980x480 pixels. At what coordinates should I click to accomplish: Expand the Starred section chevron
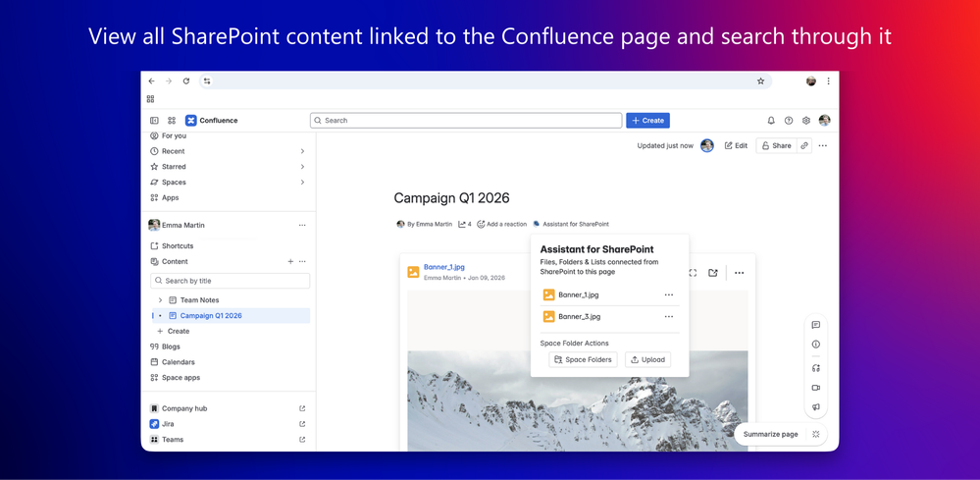tap(302, 167)
